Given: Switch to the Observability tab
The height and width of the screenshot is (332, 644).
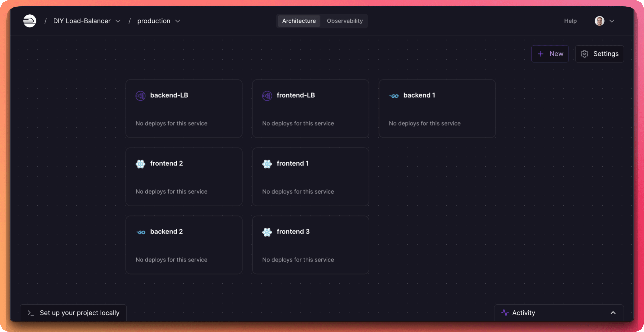Looking at the screenshot, I should click(x=345, y=21).
